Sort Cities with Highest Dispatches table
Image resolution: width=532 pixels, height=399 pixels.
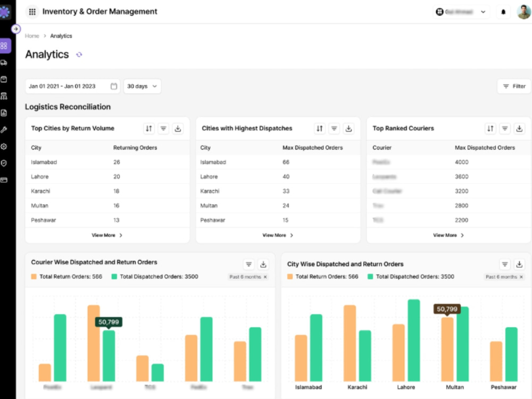pos(320,129)
